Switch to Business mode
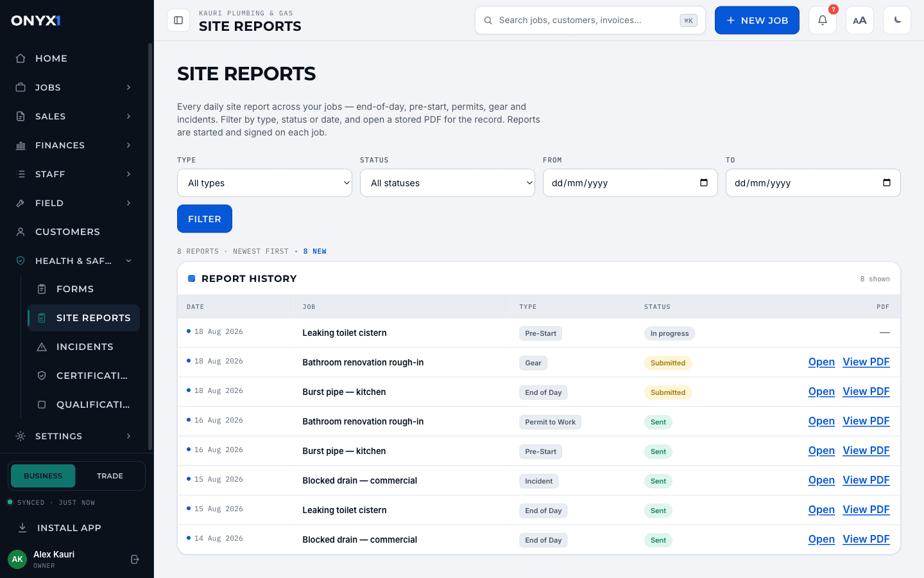The height and width of the screenshot is (578, 924). pos(43,476)
